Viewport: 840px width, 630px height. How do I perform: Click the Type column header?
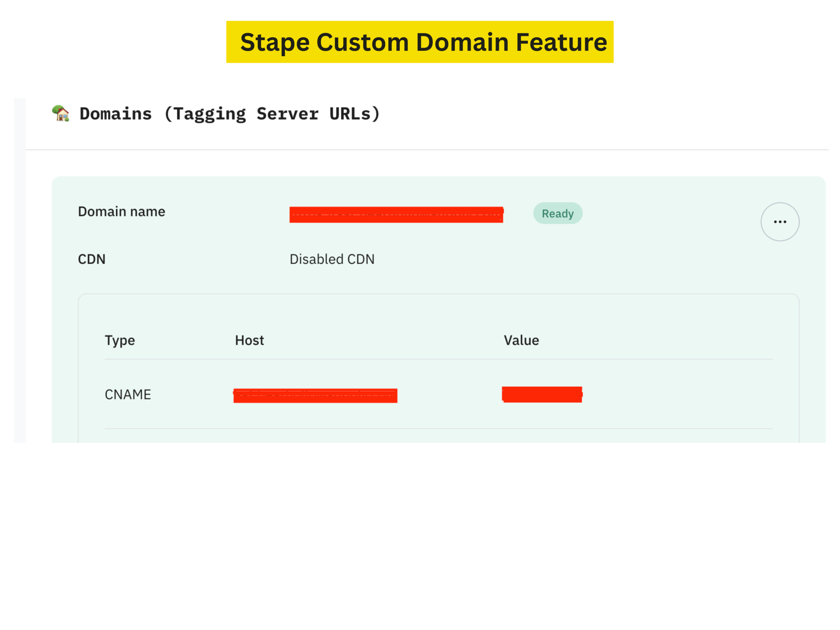coord(120,340)
